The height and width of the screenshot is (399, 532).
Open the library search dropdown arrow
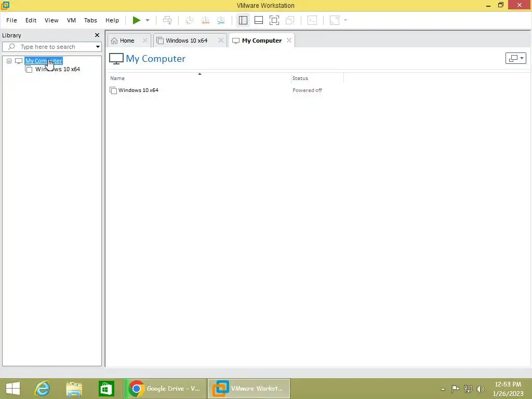pyautogui.click(x=98, y=47)
